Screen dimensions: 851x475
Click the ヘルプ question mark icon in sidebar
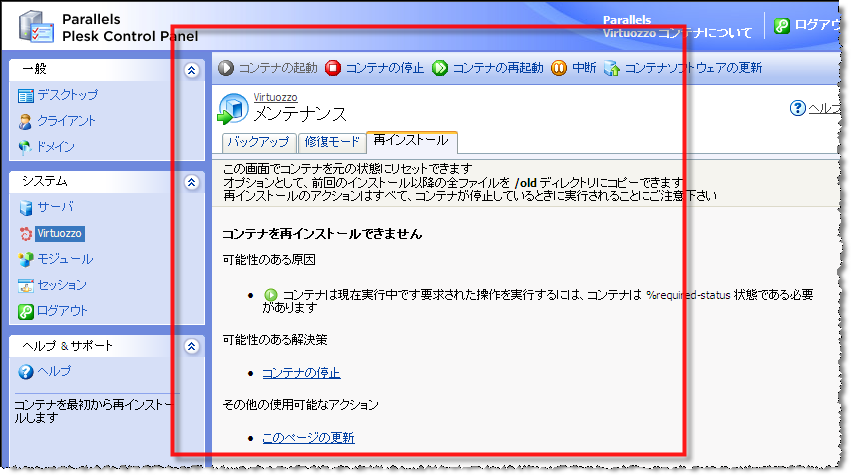coord(26,372)
